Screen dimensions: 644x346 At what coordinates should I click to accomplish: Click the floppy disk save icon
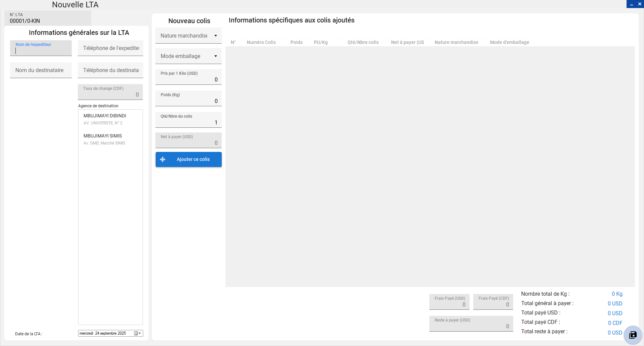click(633, 335)
